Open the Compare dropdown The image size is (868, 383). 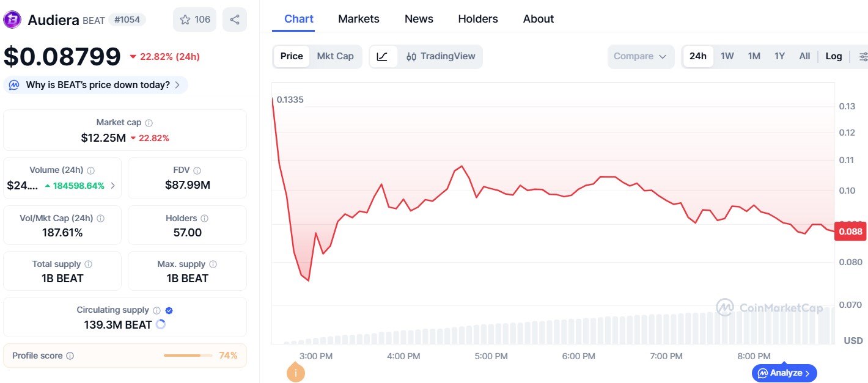coord(640,57)
